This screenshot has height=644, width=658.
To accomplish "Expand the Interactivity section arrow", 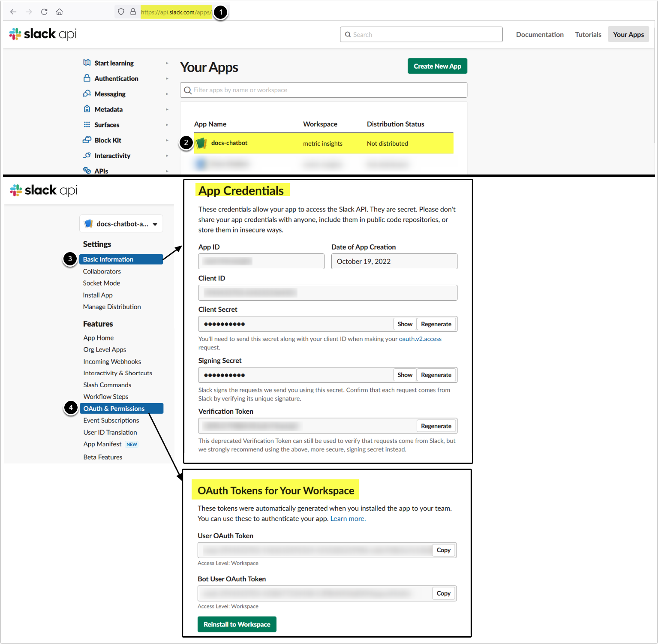I will [167, 156].
